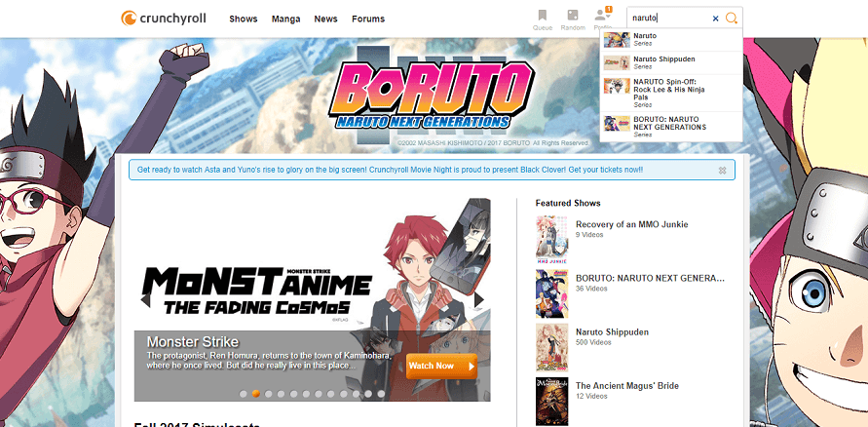Choose the Naruto series suggestion
The height and width of the screenshot is (427, 868).
[x=671, y=39]
